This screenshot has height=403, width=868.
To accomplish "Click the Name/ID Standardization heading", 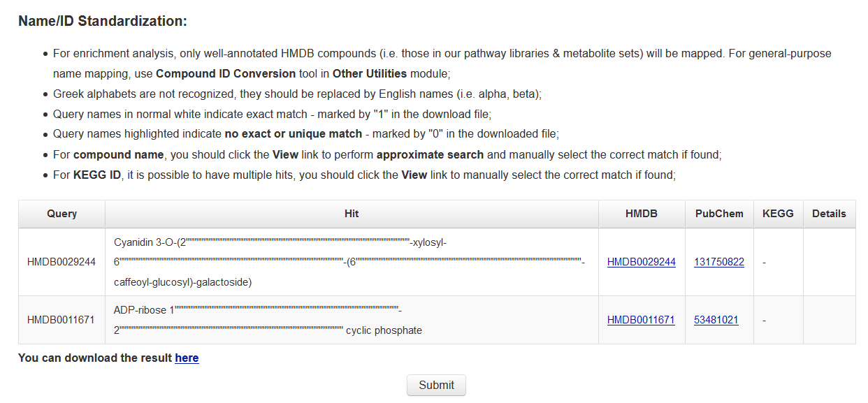I will (x=101, y=20).
